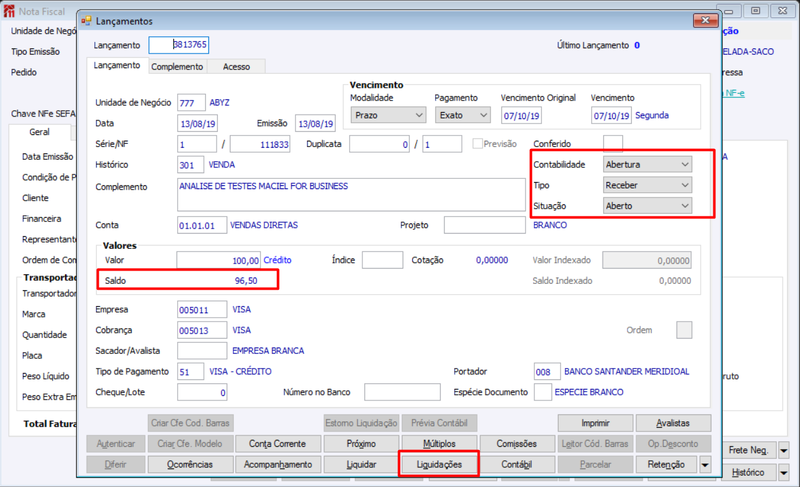Image resolution: width=800 pixels, height=487 pixels.
Task: Click the Duplicata number field
Action: (x=380, y=144)
